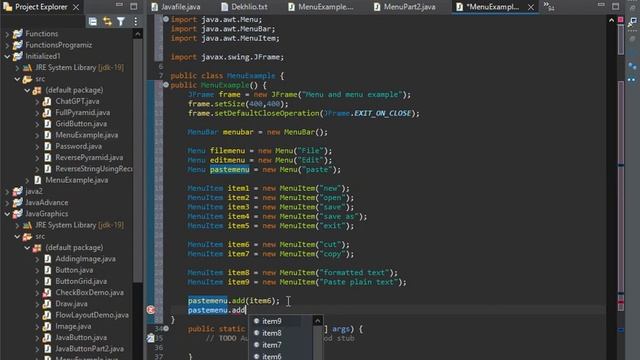
Task: Select Button.java in JavaGraphics
Action: click(74, 270)
